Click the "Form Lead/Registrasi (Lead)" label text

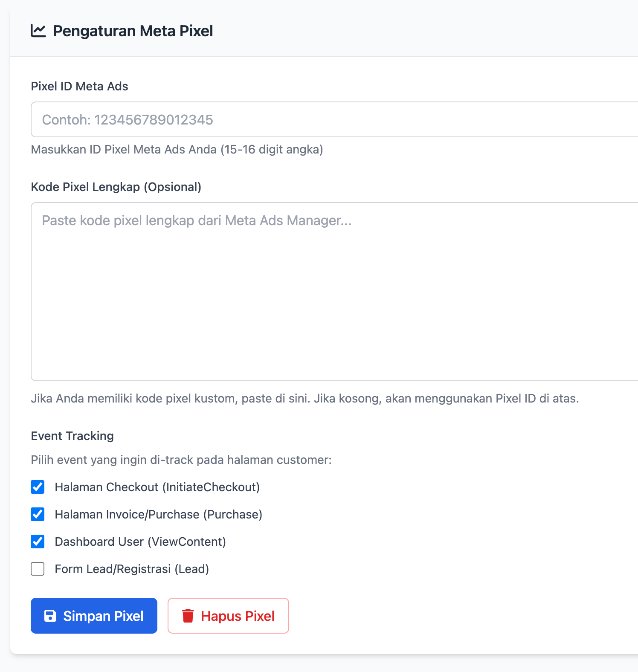coord(132,569)
